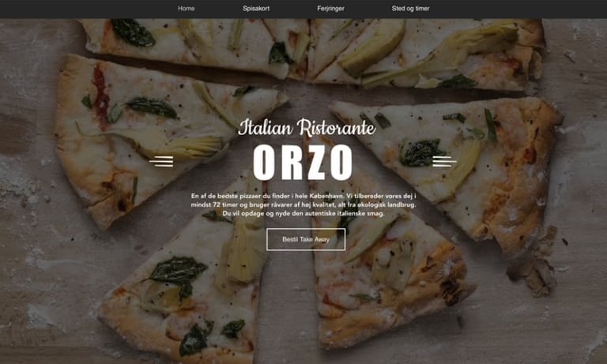Select the Ferjringer navigation item

[x=330, y=9]
